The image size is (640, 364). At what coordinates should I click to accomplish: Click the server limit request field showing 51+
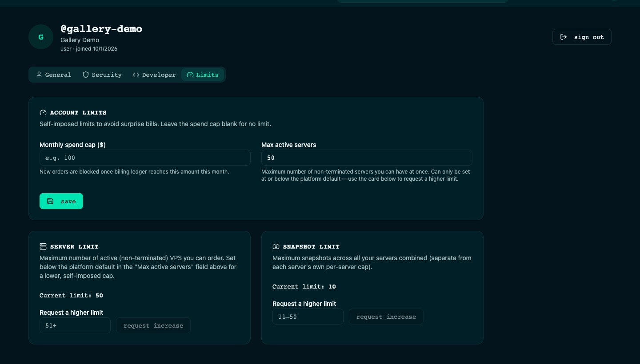coord(75,325)
